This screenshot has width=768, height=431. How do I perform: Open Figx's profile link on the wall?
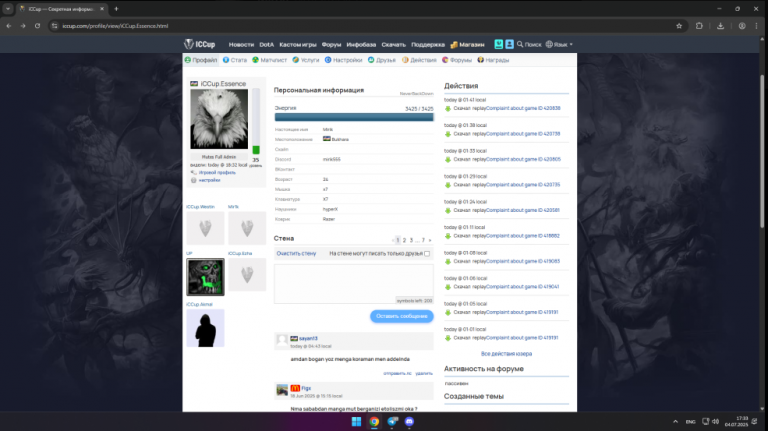point(306,388)
